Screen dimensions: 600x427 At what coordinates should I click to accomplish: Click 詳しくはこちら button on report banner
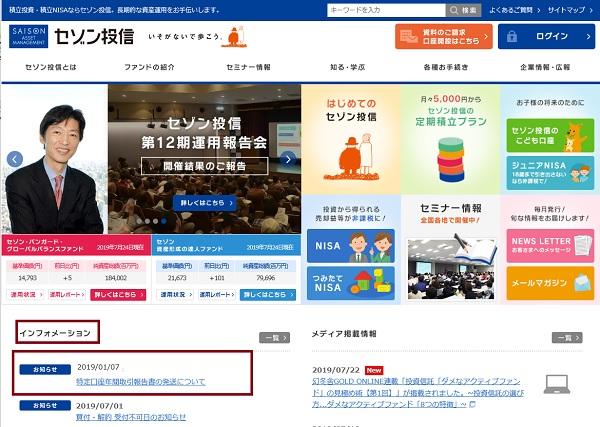[205, 203]
